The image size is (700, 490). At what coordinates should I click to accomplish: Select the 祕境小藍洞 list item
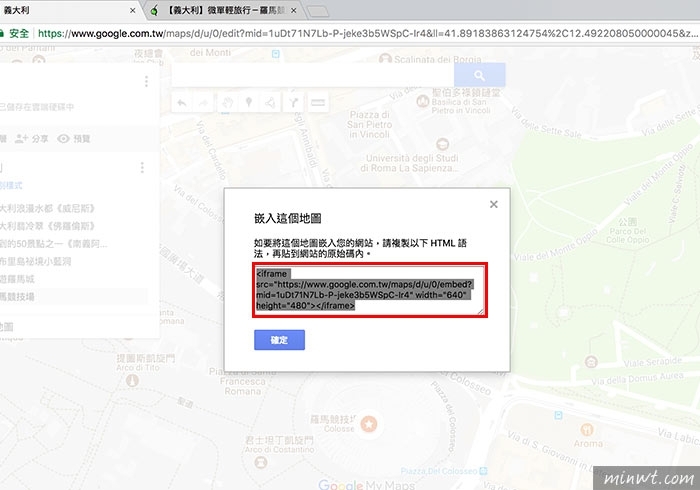point(36,262)
